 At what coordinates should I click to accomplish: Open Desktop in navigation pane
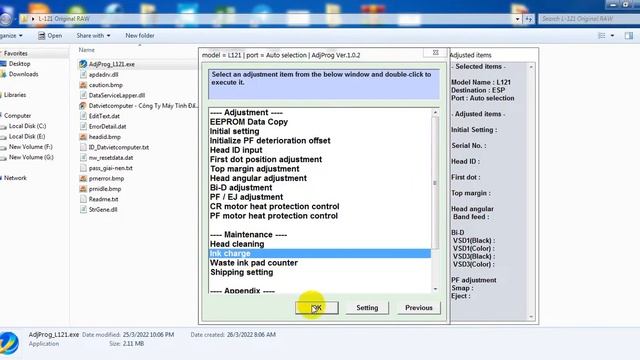coord(19,64)
